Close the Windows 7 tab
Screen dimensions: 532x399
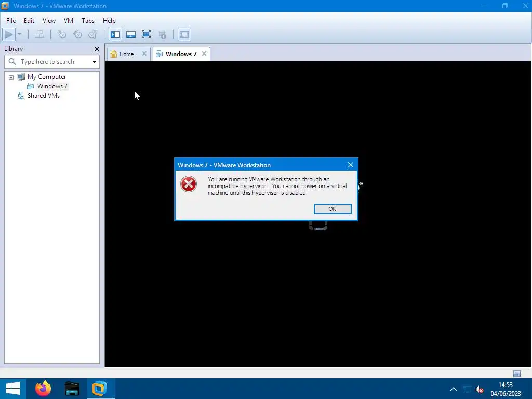[x=204, y=54]
